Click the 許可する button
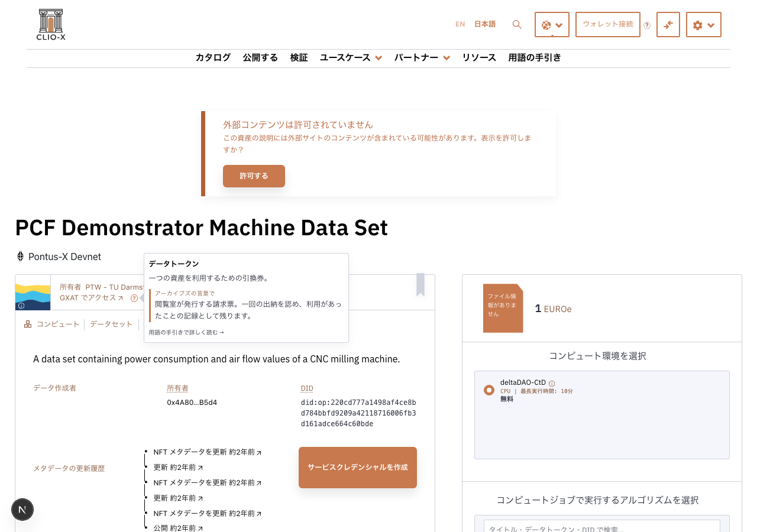The image size is (757, 532). point(254,176)
